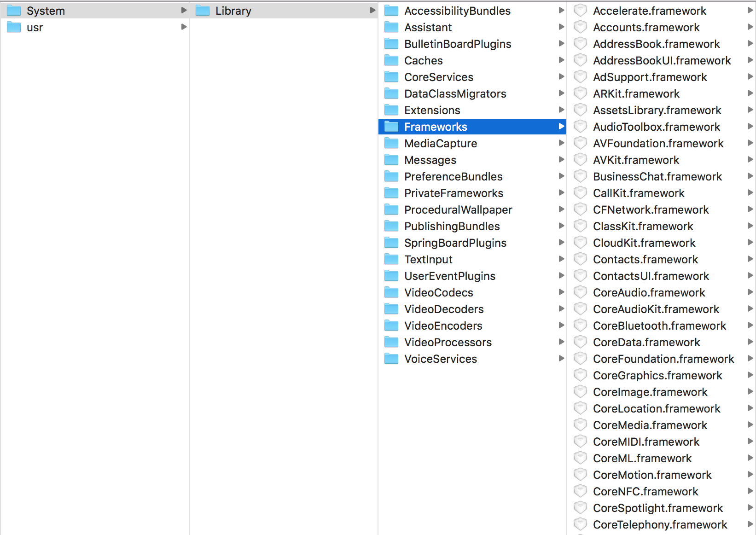Click the CallKit.framework bundle icon
This screenshot has width=756, height=535.
(x=580, y=193)
